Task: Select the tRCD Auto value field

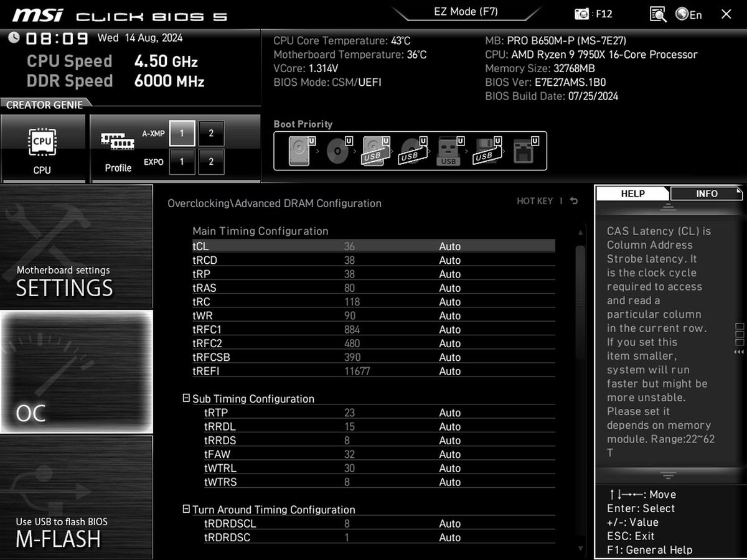Action: pyautogui.click(x=450, y=260)
